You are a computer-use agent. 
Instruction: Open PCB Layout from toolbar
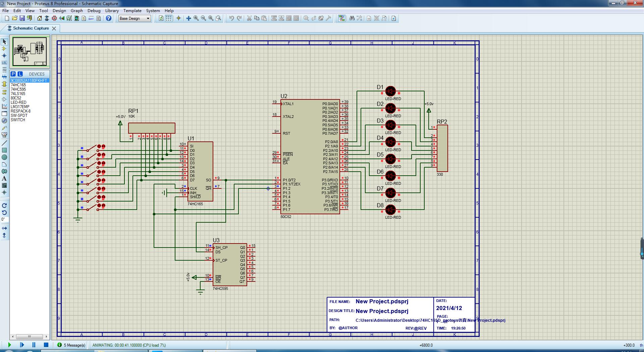[x=54, y=18]
